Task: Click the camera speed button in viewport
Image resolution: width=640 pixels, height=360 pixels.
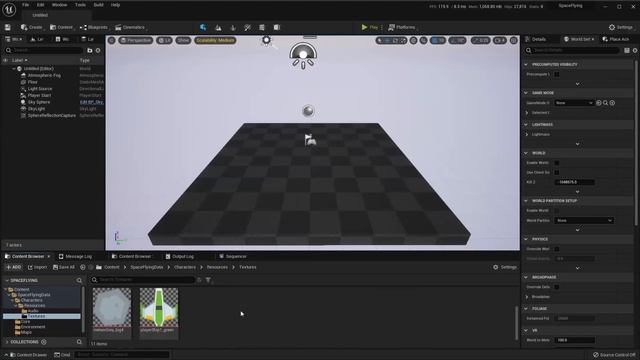Action: point(500,40)
